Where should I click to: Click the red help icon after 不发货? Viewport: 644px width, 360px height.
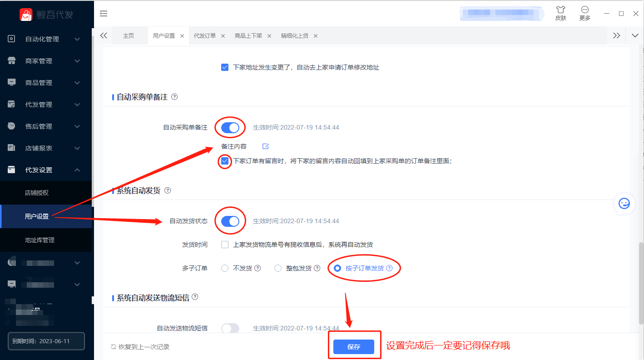[x=258, y=268]
